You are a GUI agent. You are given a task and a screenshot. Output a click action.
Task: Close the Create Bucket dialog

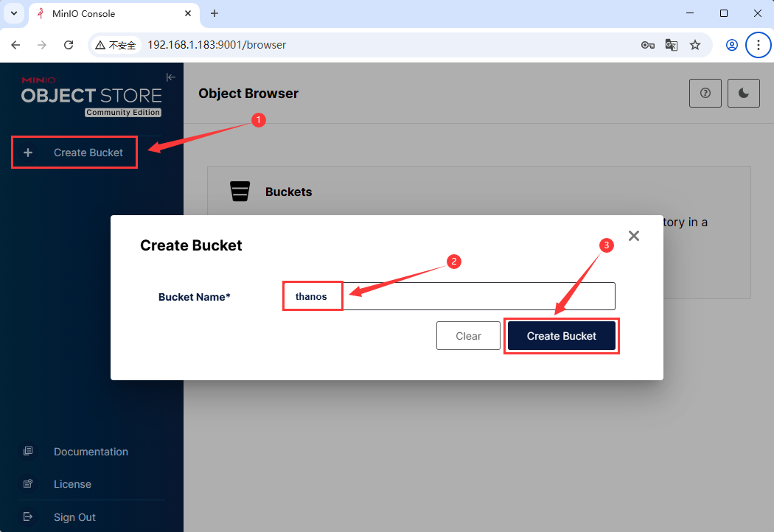coord(633,236)
